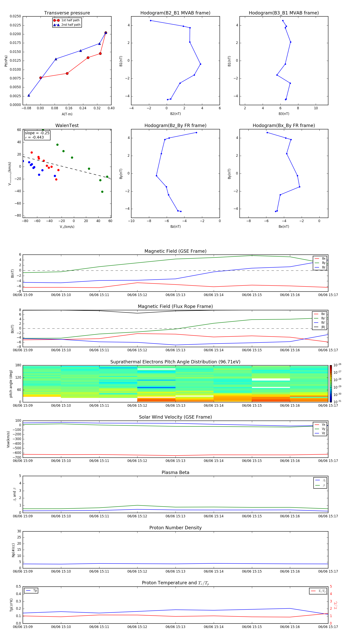Click the 'Bx' legend entry in GSE magnetic field

[320, 259]
